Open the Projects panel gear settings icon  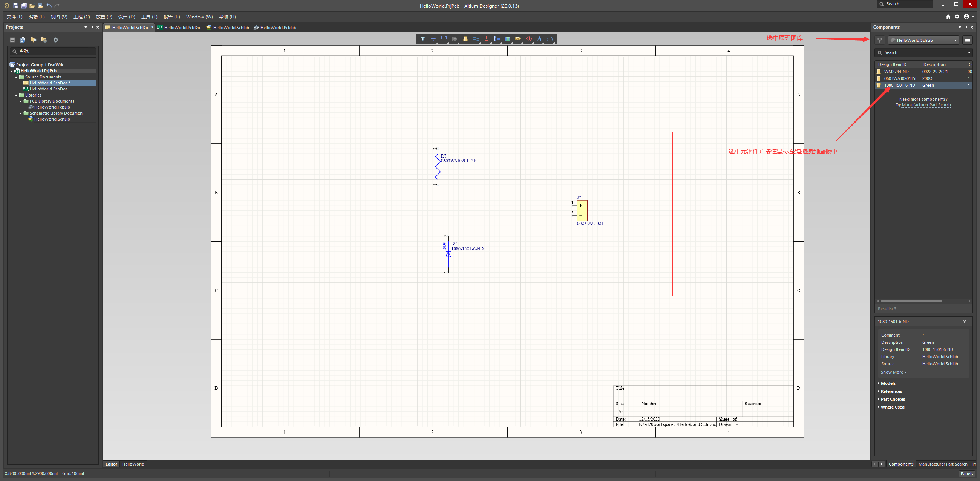pos(55,40)
